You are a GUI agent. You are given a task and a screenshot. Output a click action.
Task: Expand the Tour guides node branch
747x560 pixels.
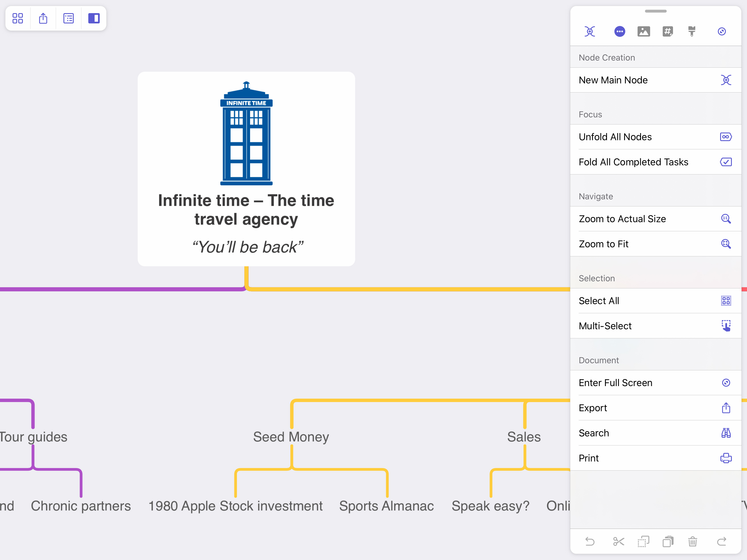pyautogui.click(x=33, y=436)
